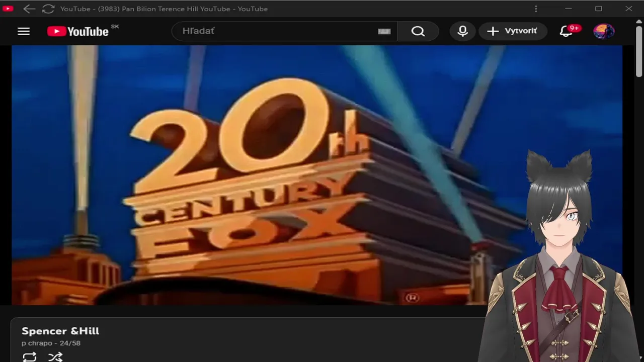Click the 20th Century Fox video player
Viewport: 644px width, 362px height.
click(x=317, y=175)
